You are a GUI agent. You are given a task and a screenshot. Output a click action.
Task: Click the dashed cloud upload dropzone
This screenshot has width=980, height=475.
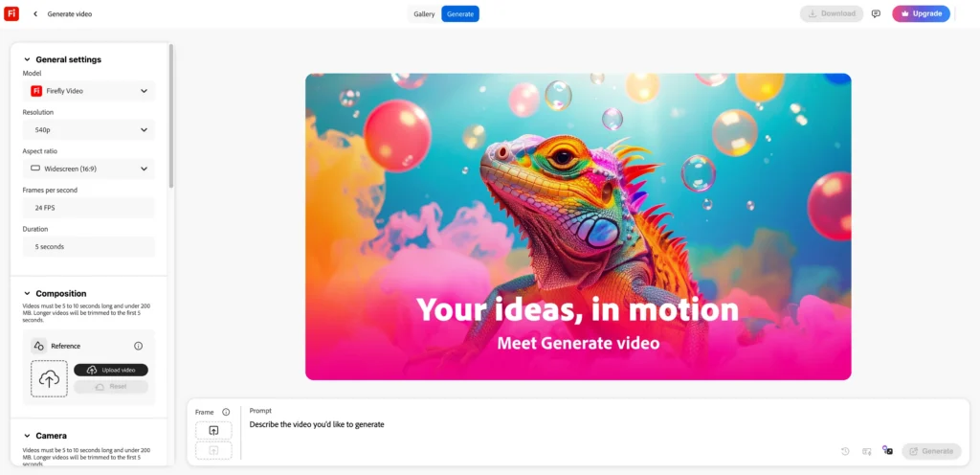(x=49, y=378)
